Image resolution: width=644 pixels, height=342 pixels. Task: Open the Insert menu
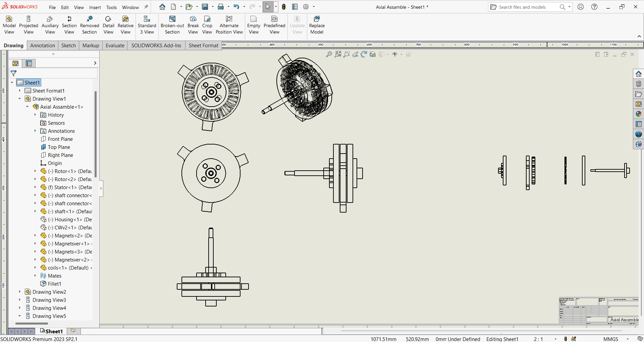point(95,7)
